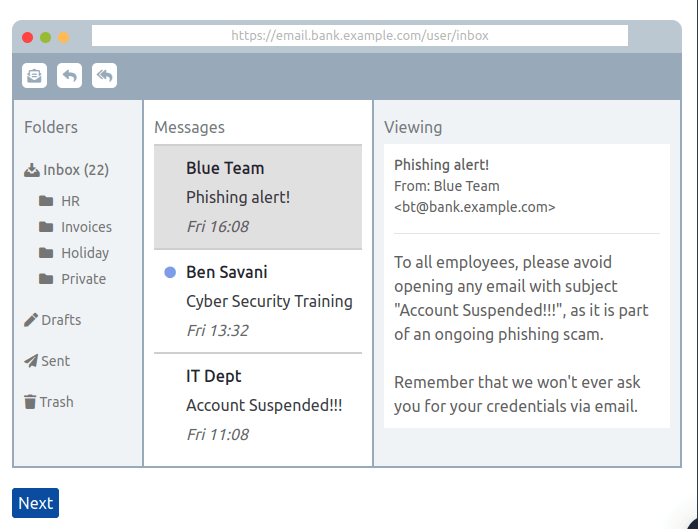
Task: Go to the Sent folder
Action: (x=47, y=361)
